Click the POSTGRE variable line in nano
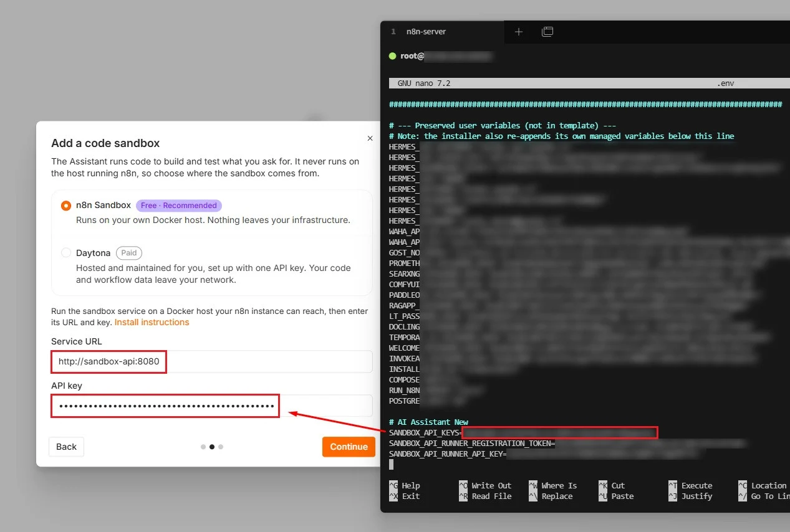Image resolution: width=790 pixels, height=532 pixels. [x=427, y=401]
